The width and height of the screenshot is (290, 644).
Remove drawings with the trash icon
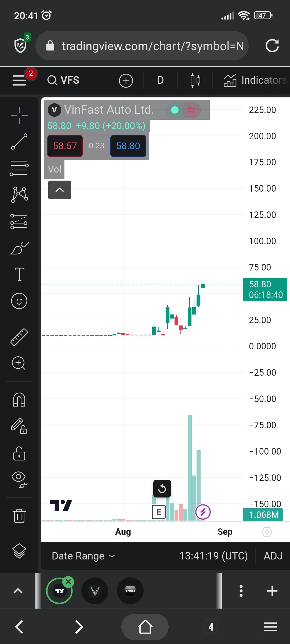tap(19, 515)
